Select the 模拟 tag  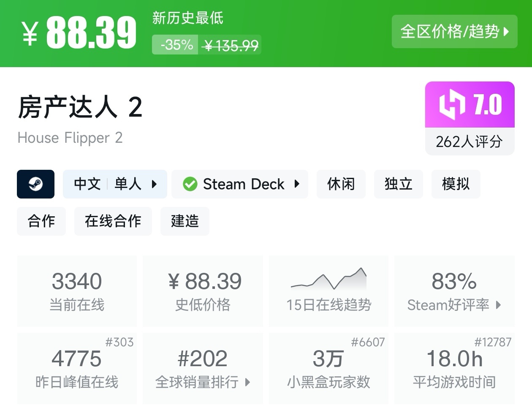coord(456,184)
